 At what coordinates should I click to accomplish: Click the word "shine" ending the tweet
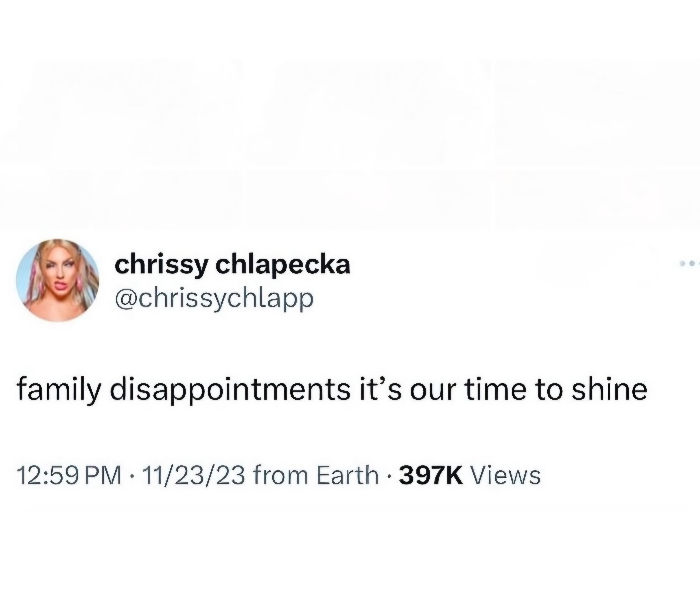click(x=609, y=390)
